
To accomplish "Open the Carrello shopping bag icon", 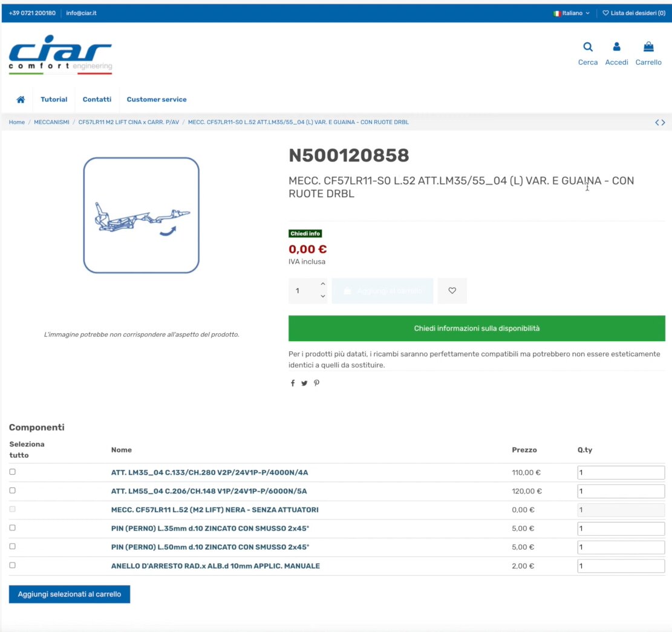I will tap(648, 47).
